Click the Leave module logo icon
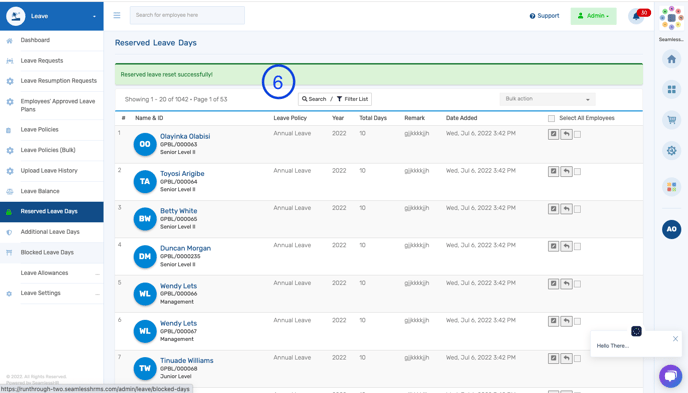This screenshot has height=393, width=688. pos(16,16)
